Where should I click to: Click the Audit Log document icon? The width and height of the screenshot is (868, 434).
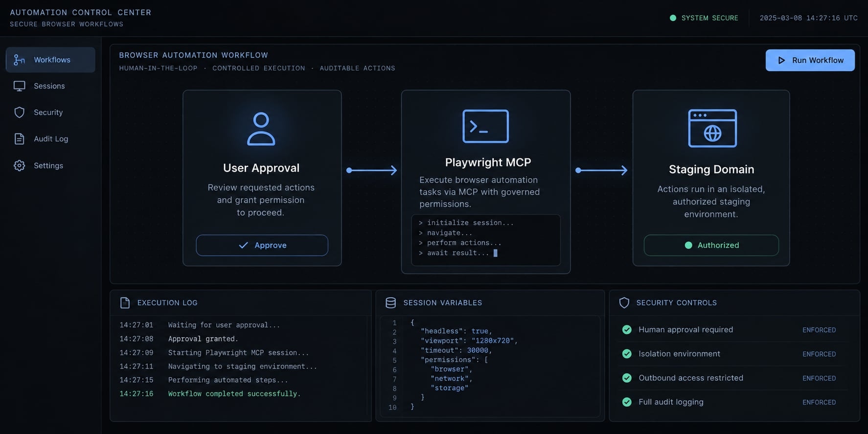coord(19,139)
